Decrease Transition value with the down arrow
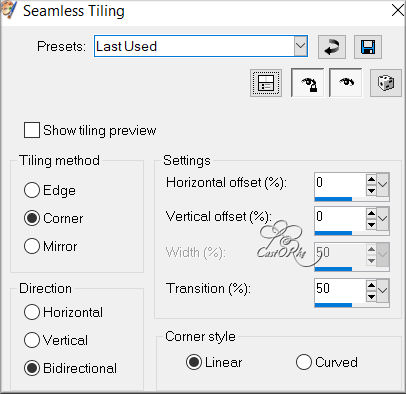406x394 pixels. pos(371,296)
